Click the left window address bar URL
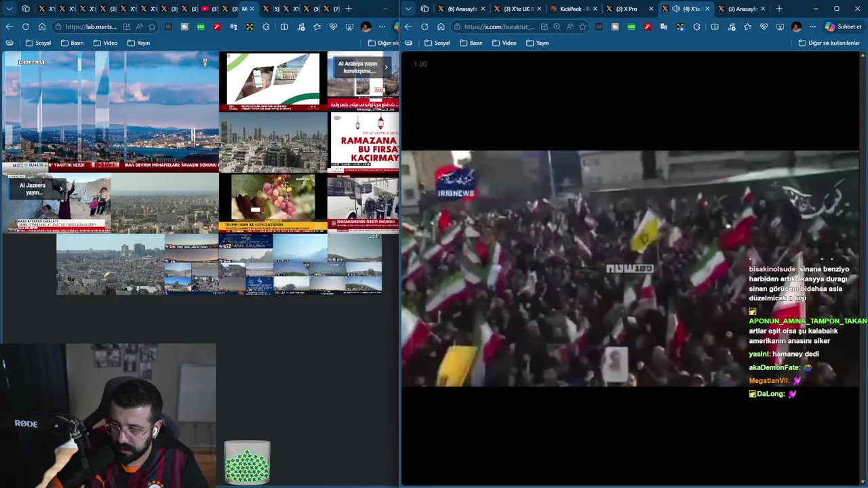Screen dimensions: 868x488 click(92, 26)
